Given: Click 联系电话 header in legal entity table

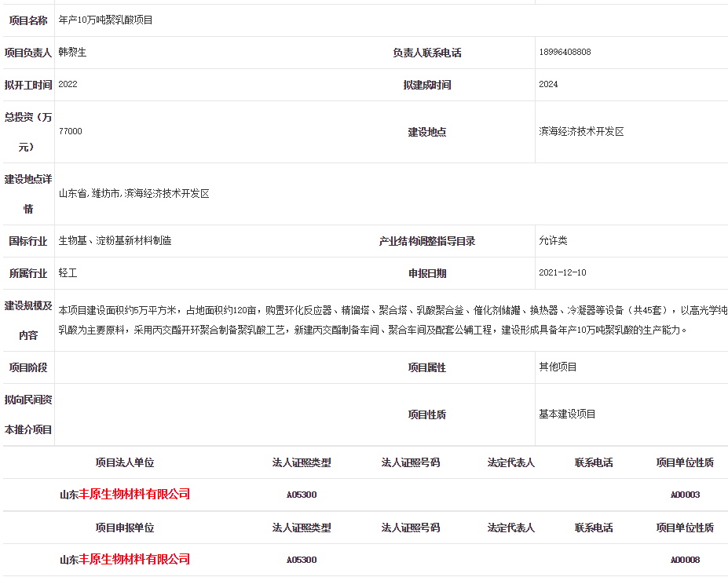Looking at the screenshot, I should click(594, 462).
